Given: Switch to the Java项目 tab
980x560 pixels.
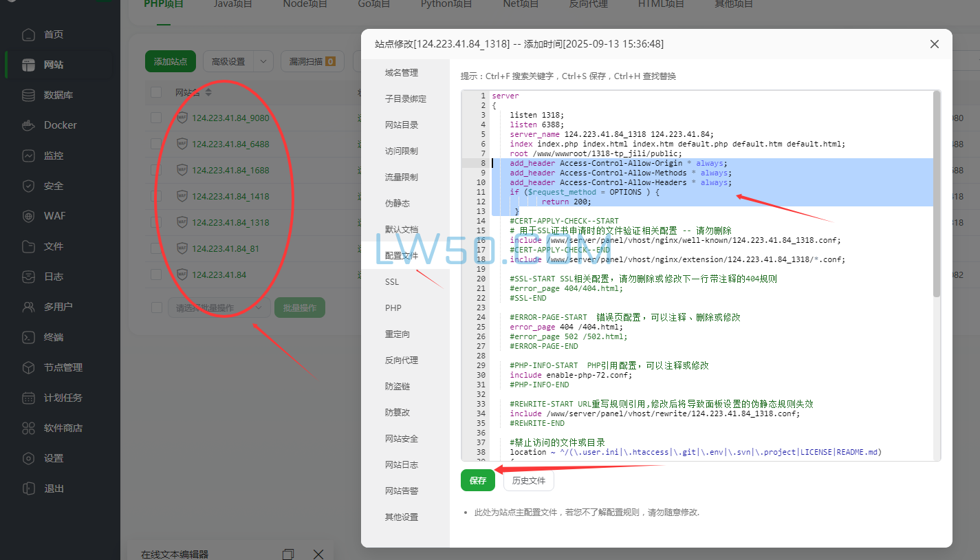Looking at the screenshot, I should click(232, 4).
